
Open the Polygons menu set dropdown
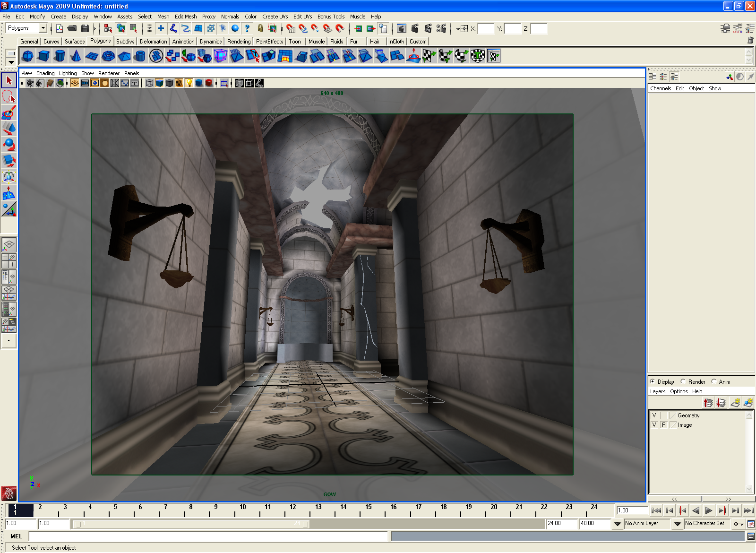43,28
